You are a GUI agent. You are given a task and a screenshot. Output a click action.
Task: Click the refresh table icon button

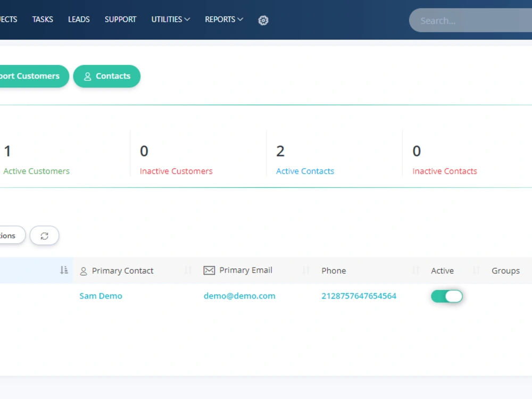click(45, 236)
